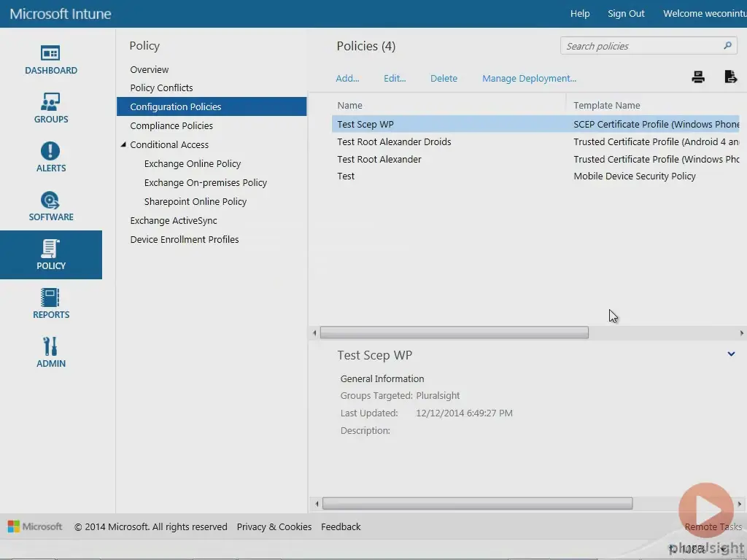Sort by the Template Name column header

(x=606, y=105)
